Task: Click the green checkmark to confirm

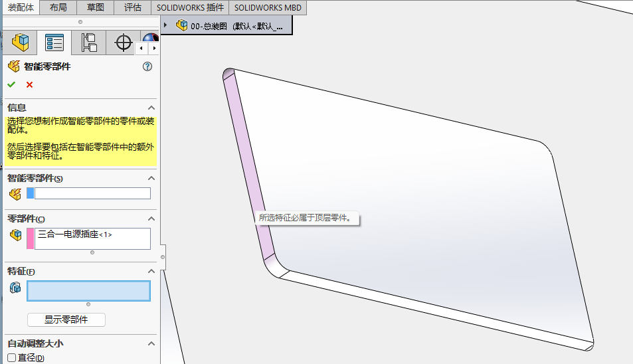Action: coord(11,84)
